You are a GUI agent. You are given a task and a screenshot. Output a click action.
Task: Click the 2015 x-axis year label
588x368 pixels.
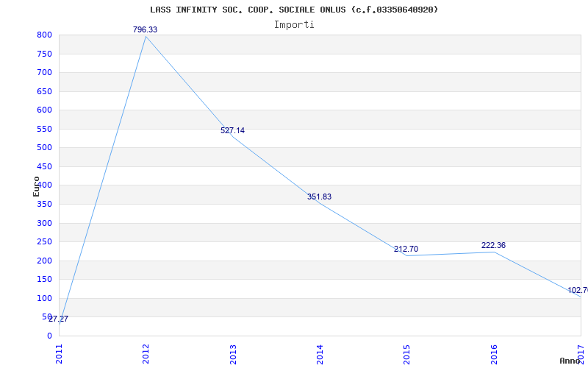point(407,354)
